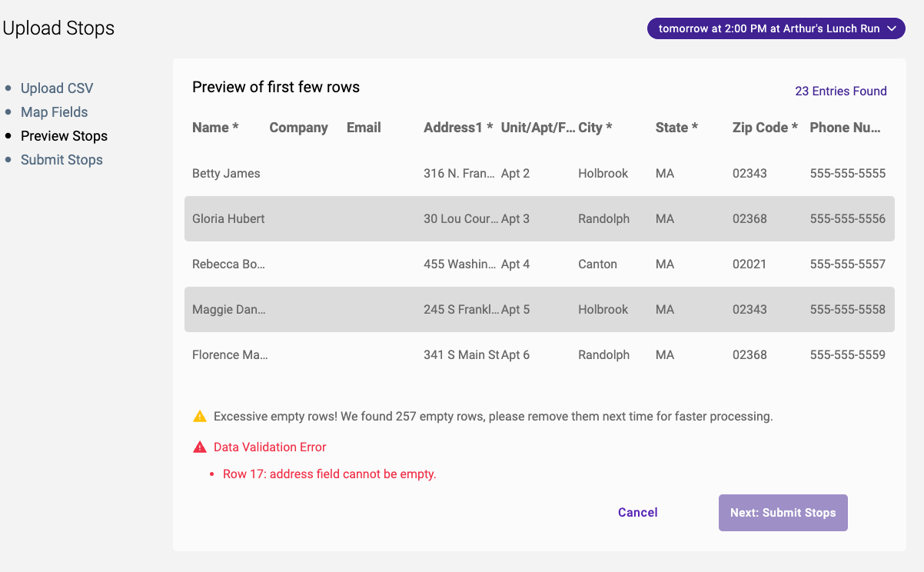The height and width of the screenshot is (572, 924).
Task: Click the Upload Stops page title
Action: [58, 28]
